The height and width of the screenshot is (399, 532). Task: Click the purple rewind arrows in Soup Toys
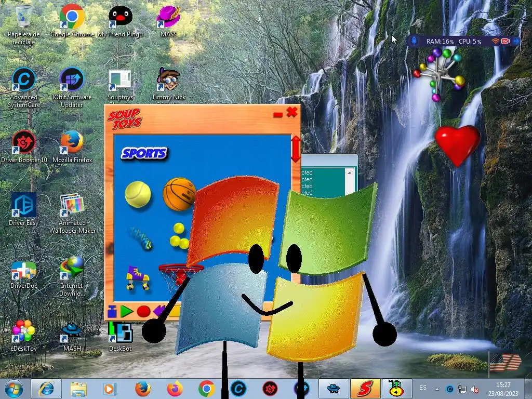point(159,311)
